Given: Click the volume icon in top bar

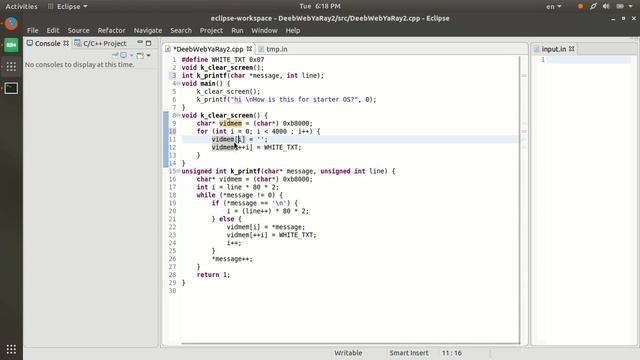Looking at the screenshot, I should tap(606, 6).
